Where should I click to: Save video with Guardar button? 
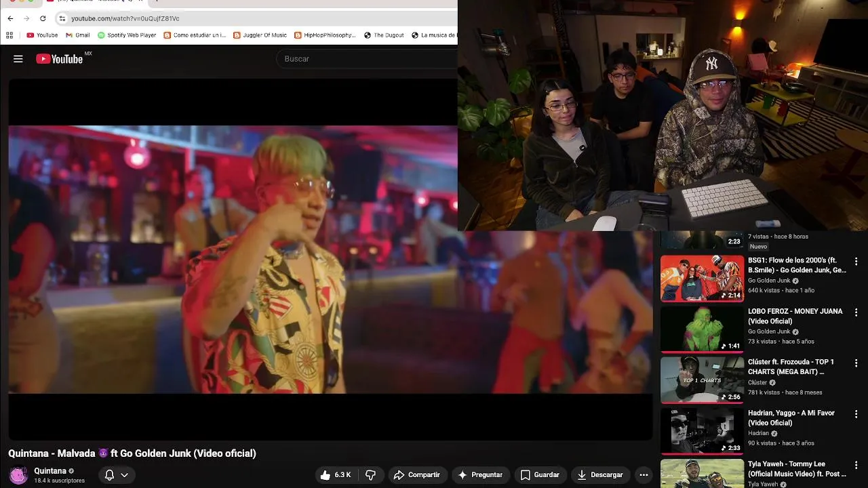[x=540, y=475]
